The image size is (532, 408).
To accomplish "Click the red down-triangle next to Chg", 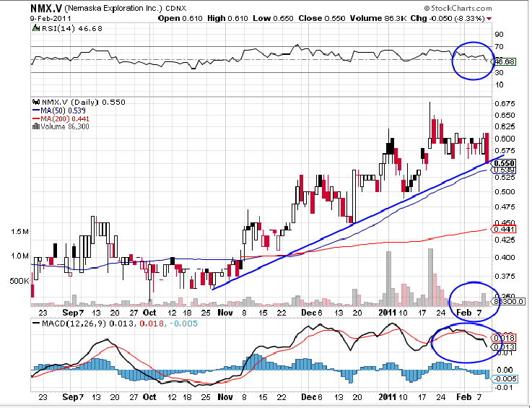I will pos(489,19).
